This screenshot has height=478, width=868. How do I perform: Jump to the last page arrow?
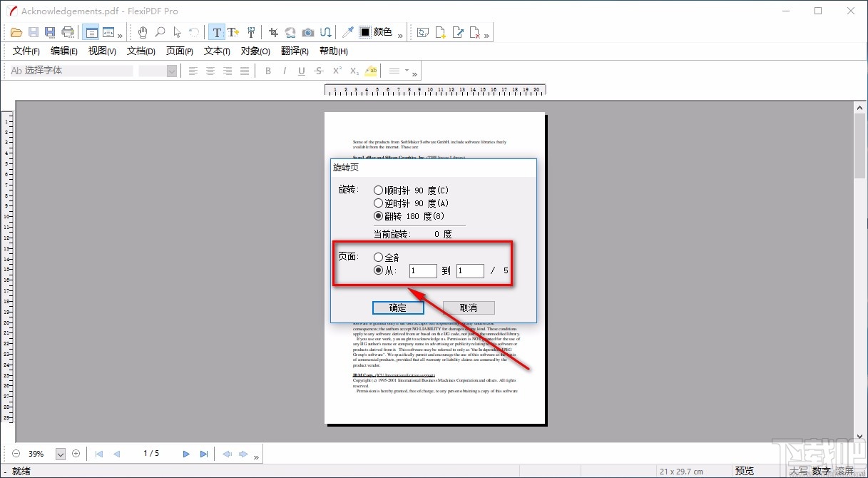(x=204, y=454)
